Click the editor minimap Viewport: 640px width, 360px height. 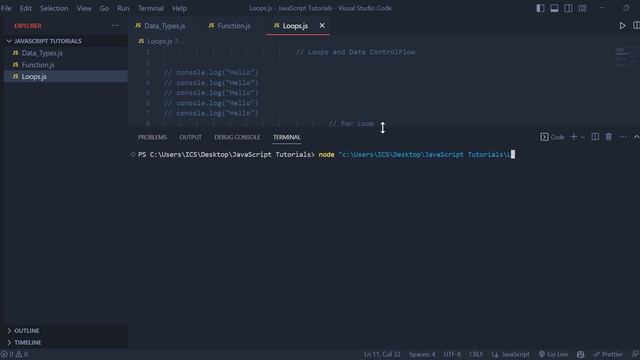(x=627, y=57)
